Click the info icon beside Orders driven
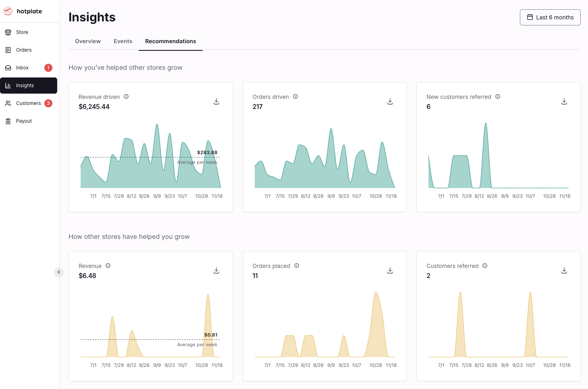The height and width of the screenshot is (389, 588). coord(295,97)
